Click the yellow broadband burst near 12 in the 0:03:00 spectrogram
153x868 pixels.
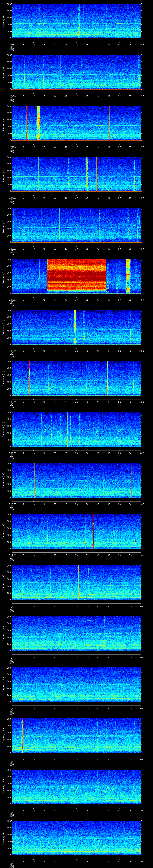pos(38,123)
